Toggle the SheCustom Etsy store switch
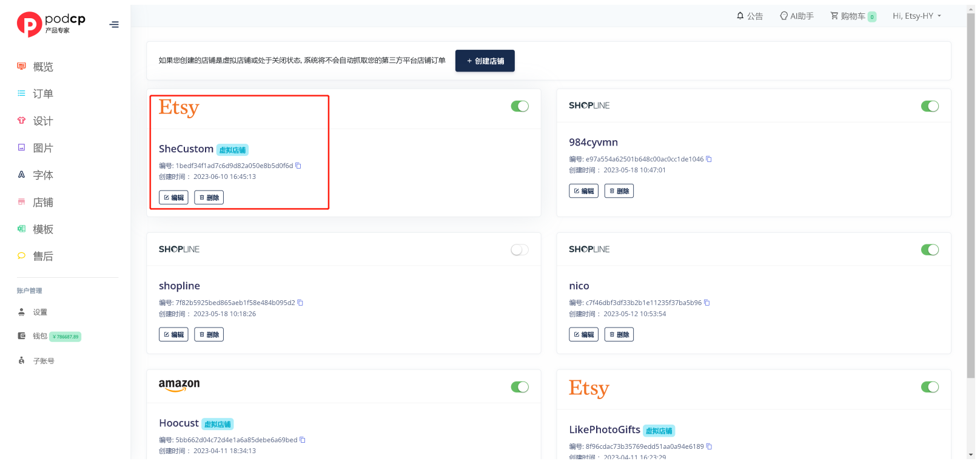Image resolution: width=980 pixels, height=464 pixels. tap(520, 106)
